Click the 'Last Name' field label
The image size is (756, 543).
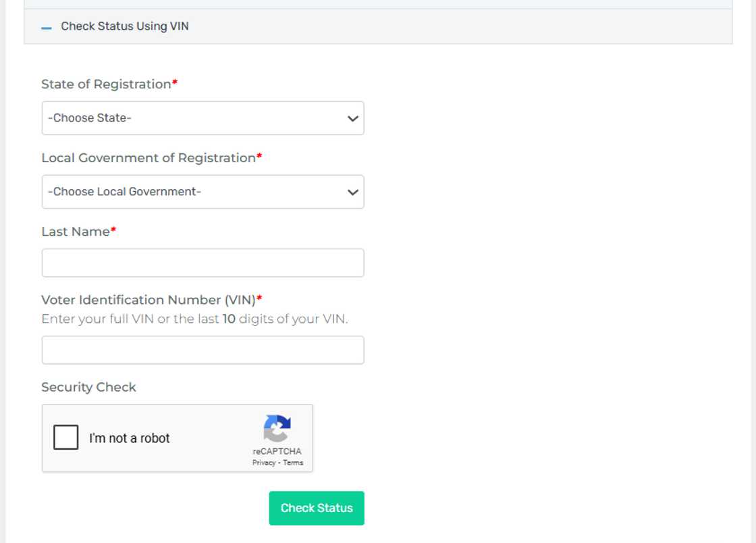pos(76,232)
